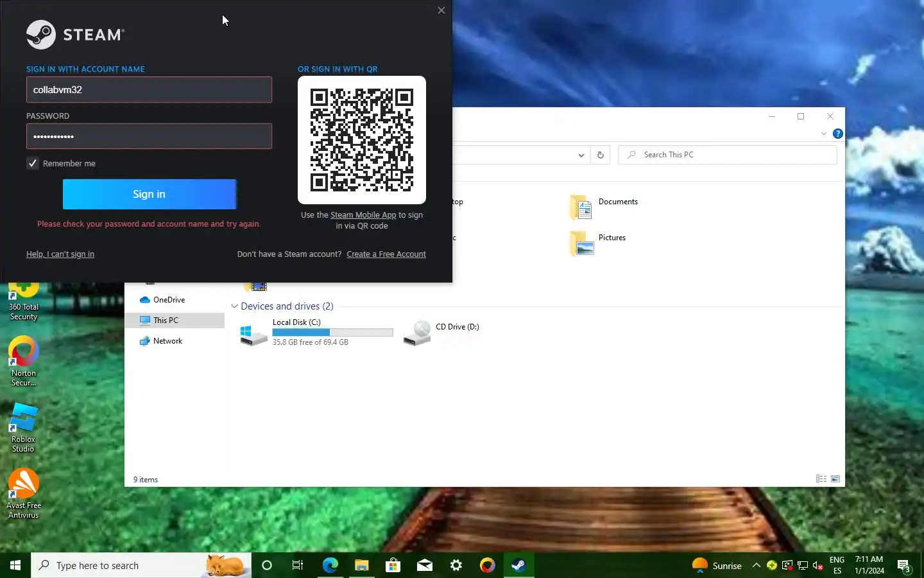Switch Explorer to large icons view

(835, 479)
